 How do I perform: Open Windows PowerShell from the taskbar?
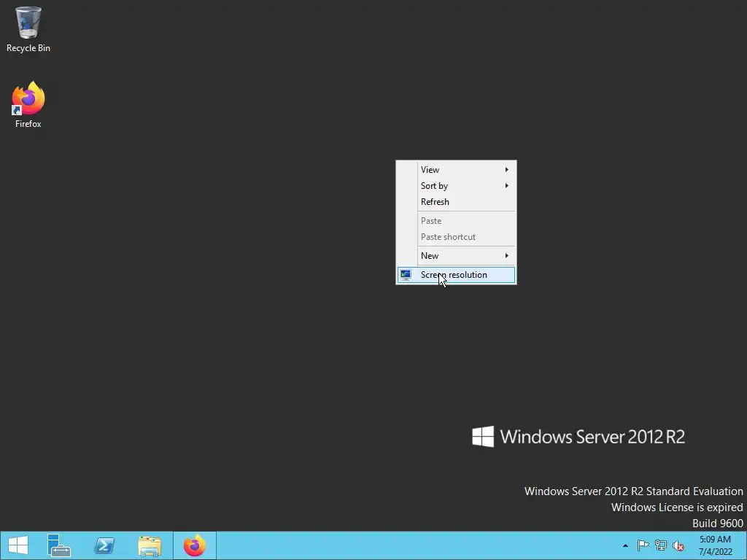tap(104, 545)
